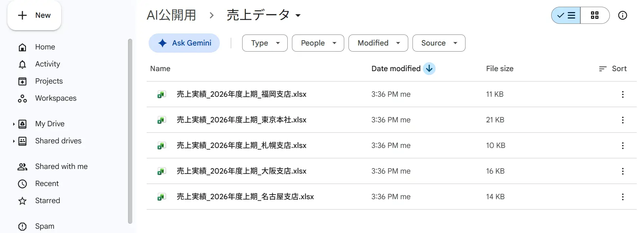Click the Workspaces circles icon
The height and width of the screenshot is (233, 644).
[x=22, y=99]
